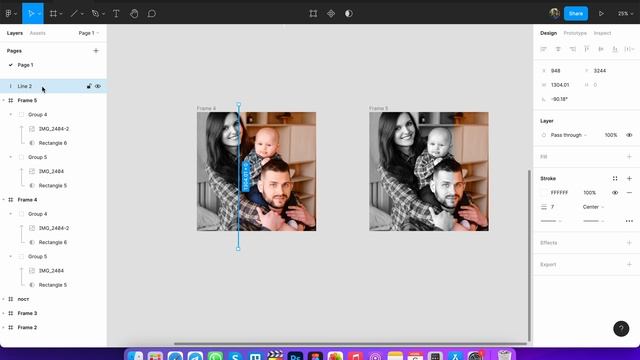Switch to the Layers tab
This screenshot has width=640, height=360.
click(x=15, y=33)
